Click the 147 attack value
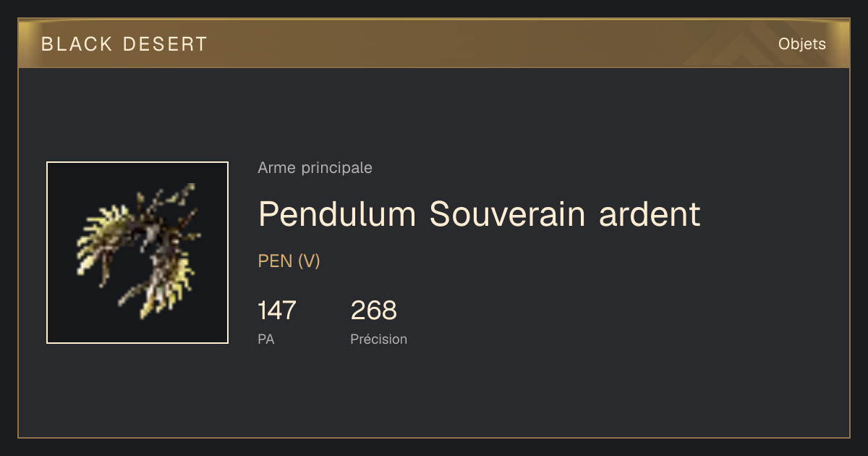Viewport: 868px width, 456px height. [277, 311]
